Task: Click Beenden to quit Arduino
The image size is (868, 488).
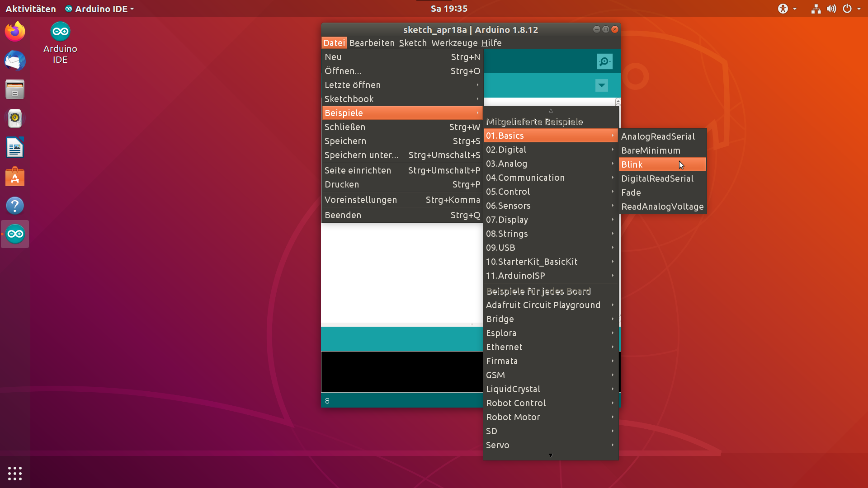Action: (402, 215)
